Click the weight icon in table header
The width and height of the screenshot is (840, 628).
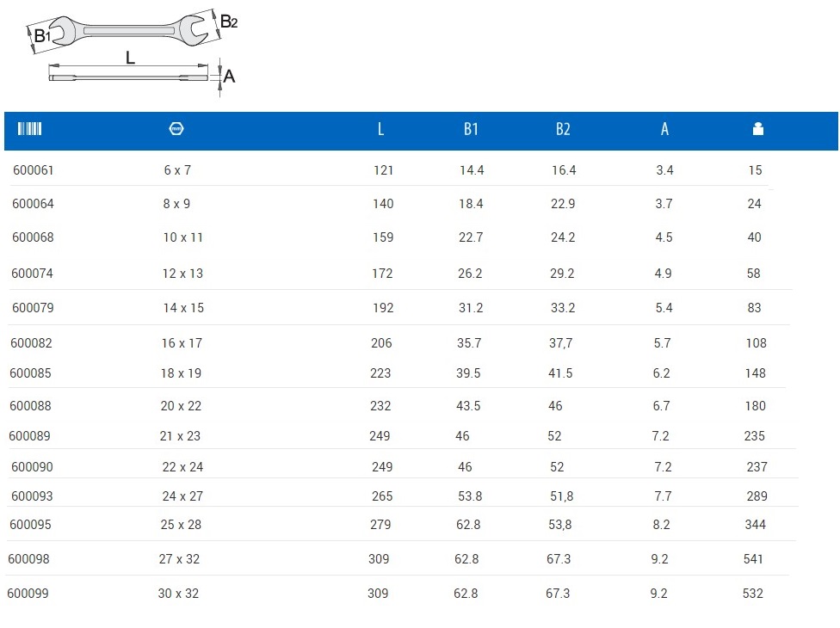(757, 129)
